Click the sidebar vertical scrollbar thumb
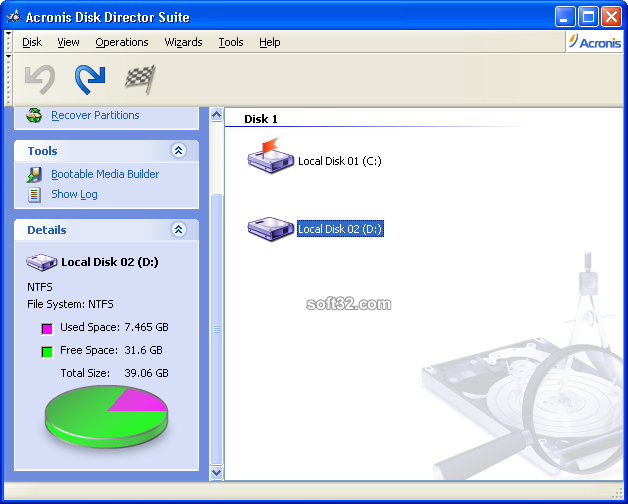 click(216, 329)
